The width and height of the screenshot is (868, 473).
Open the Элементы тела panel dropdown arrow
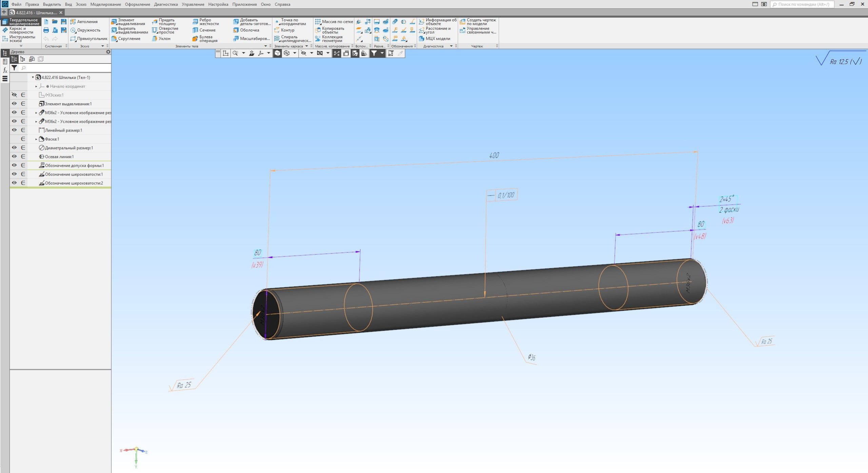tap(265, 46)
